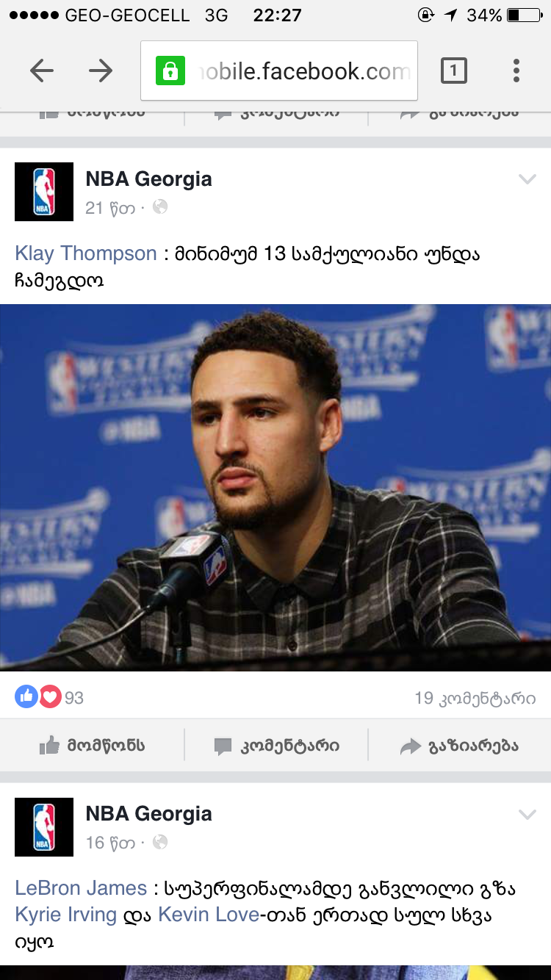Open Kyrie Irving tagged profile link
Image resolution: width=551 pixels, height=980 pixels.
pos(66,915)
